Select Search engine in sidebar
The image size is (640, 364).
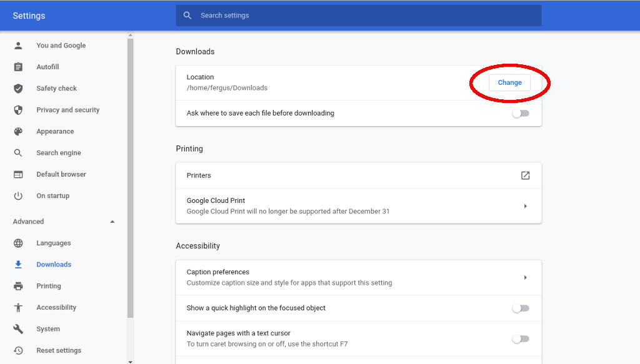tap(59, 153)
